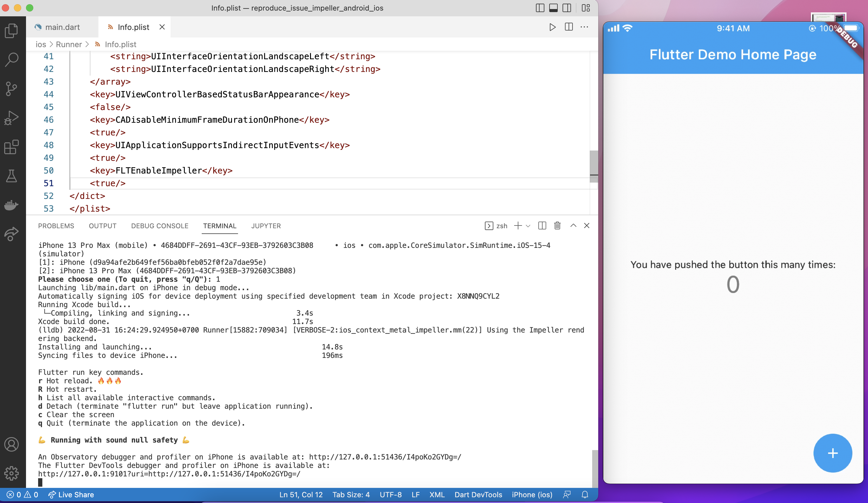The image size is (868, 503).
Task: Open the Live Share sidebar view
Action: tap(12, 233)
